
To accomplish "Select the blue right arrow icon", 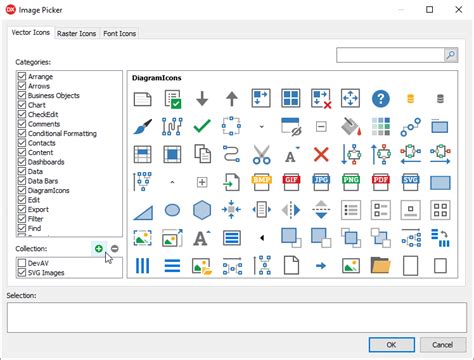I will pos(321,266).
